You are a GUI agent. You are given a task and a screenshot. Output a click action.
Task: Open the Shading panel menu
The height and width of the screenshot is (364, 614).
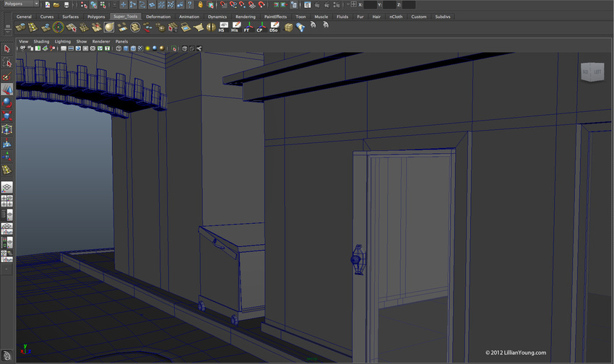pos(41,41)
